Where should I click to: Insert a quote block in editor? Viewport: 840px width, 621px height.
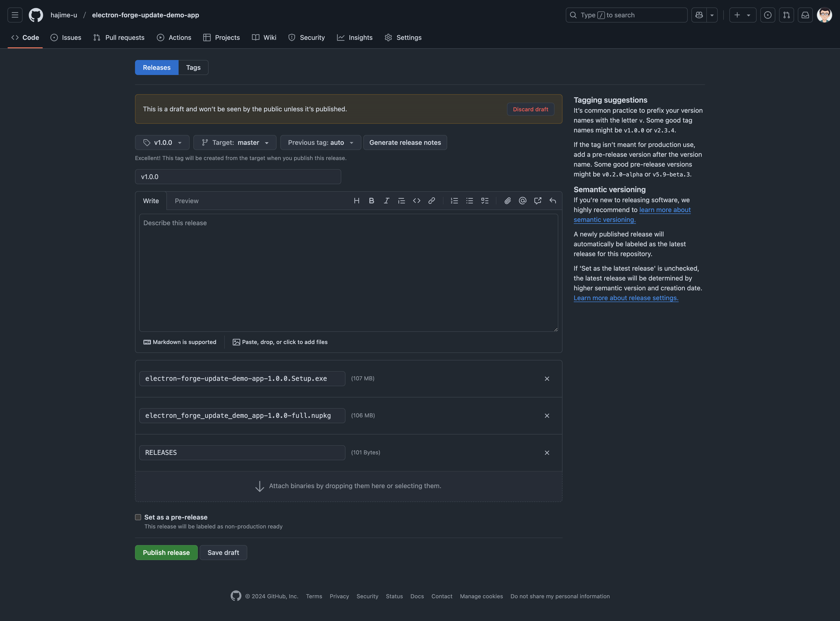tap(401, 201)
